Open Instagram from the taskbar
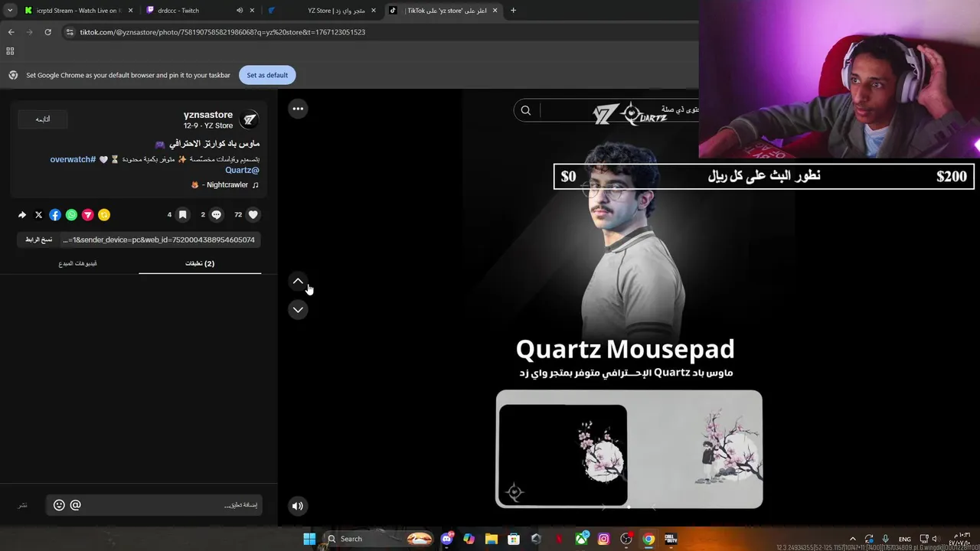 point(604,539)
